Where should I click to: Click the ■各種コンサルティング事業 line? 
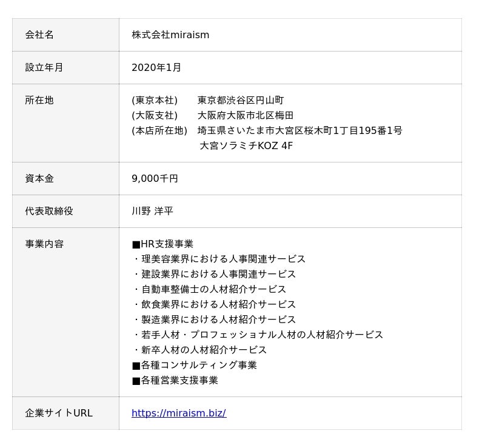pyautogui.click(x=194, y=366)
